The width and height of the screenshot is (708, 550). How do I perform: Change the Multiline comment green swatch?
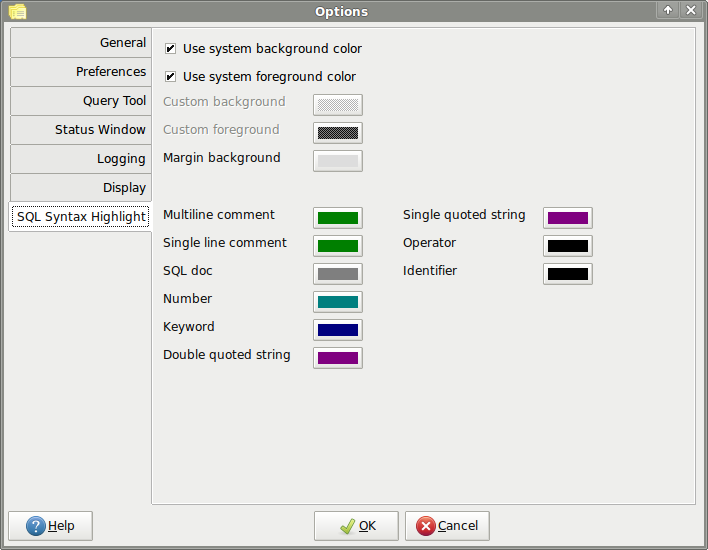pos(338,218)
